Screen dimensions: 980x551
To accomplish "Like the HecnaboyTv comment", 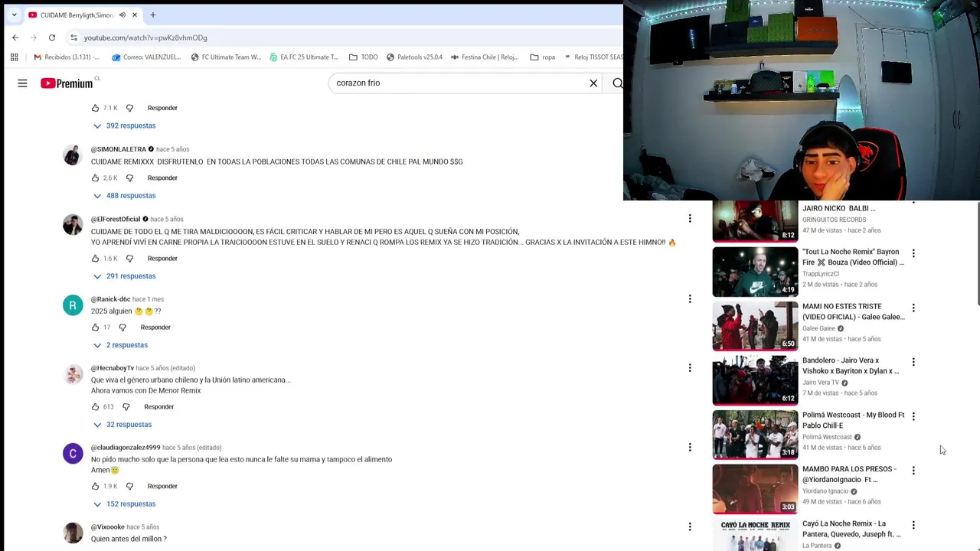I will pos(95,406).
